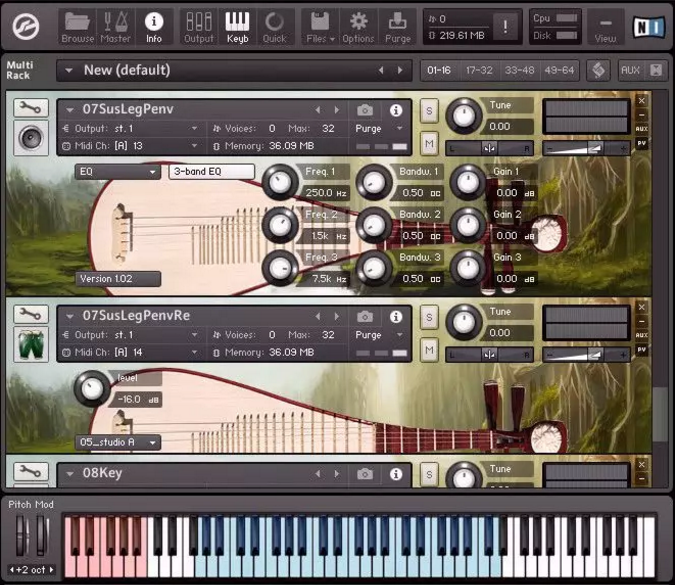This screenshot has height=585, width=675.
Task: Click the speaker instrument icon of 07SusLegPenv
Action: click(x=31, y=138)
